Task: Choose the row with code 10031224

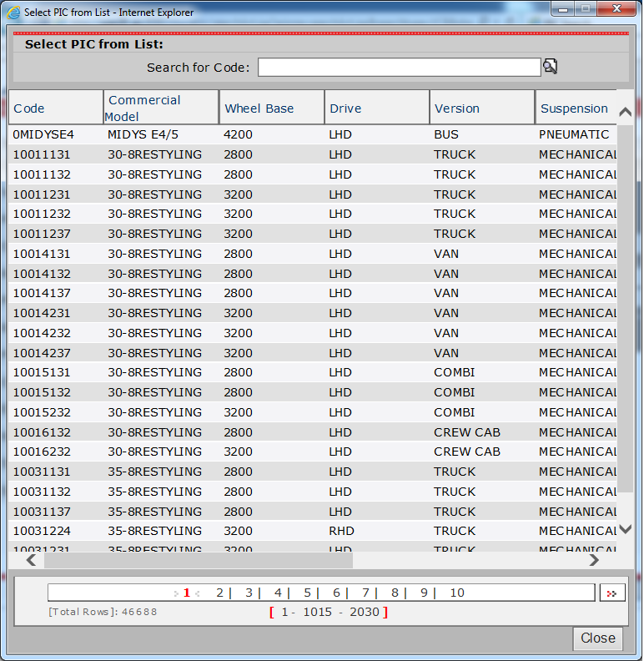Action: point(42,531)
